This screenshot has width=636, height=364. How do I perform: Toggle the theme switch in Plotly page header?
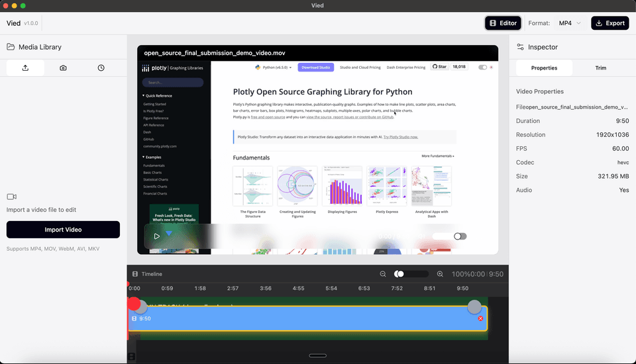(482, 68)
